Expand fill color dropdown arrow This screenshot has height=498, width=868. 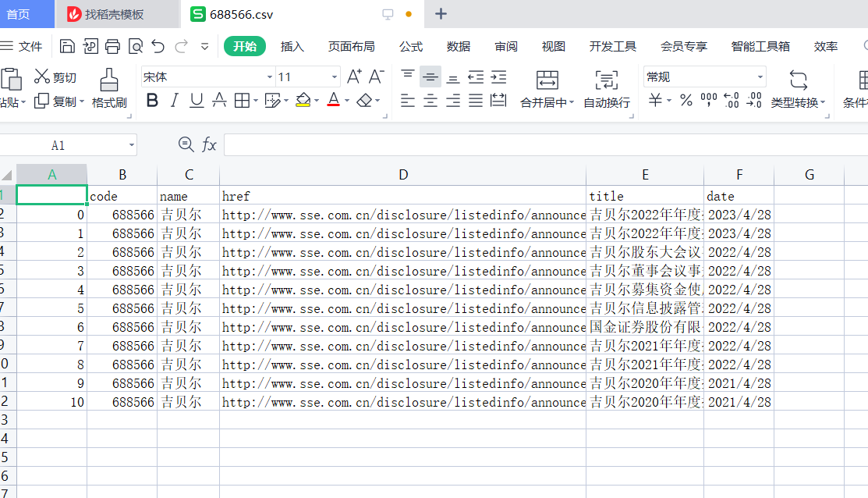(x=317, y=101)
